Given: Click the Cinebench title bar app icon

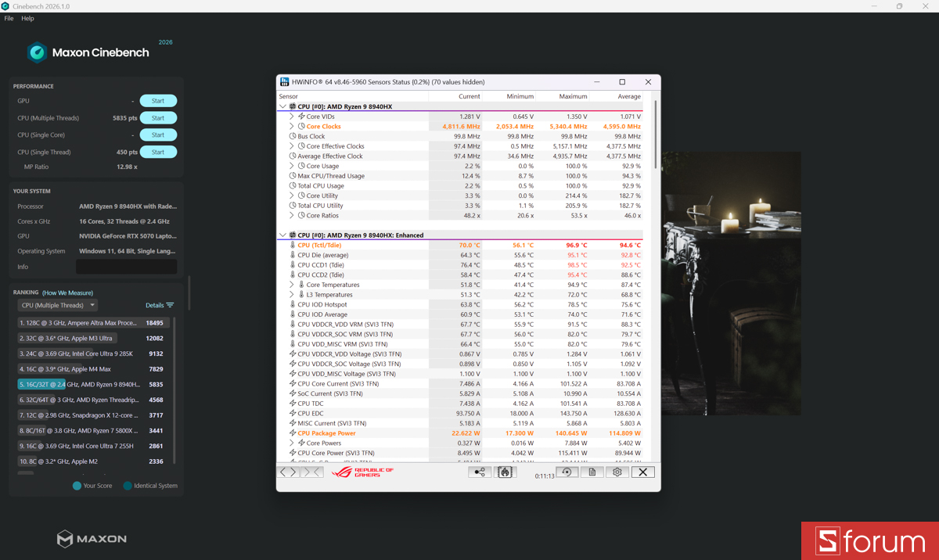Looking at the screenshot, I should (x=5, y=6).
